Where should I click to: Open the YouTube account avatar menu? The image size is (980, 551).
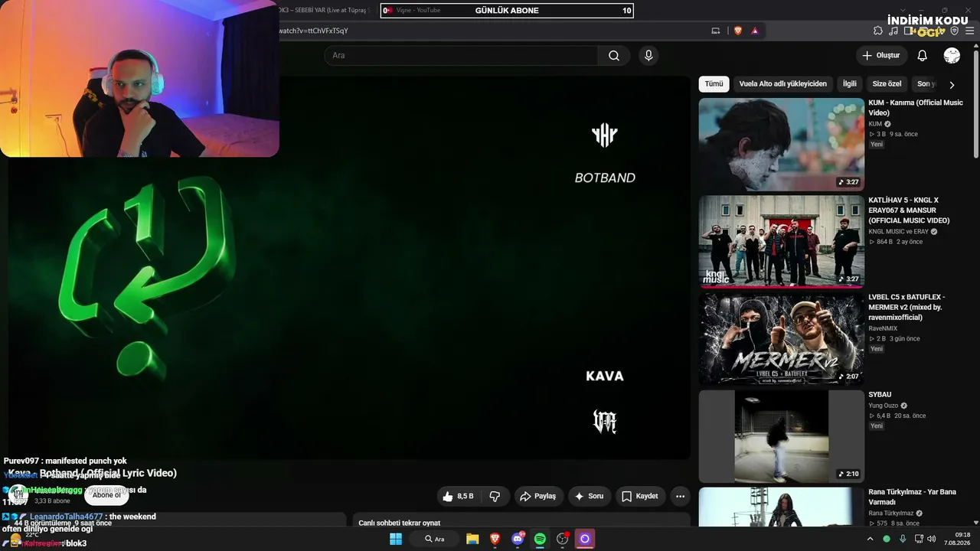pyautogui.click(x=952, y=56)
